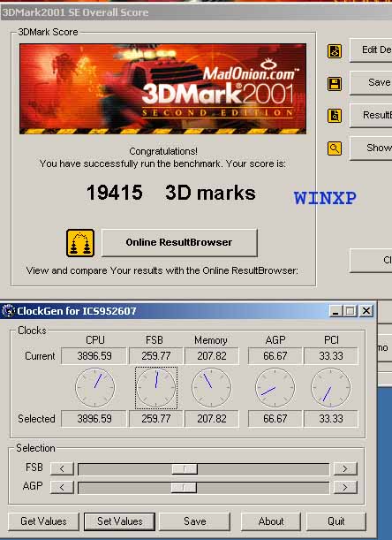Click the ClockGen Save button
The height and width of the screenshot is (540, 392).
pos(195,521)
